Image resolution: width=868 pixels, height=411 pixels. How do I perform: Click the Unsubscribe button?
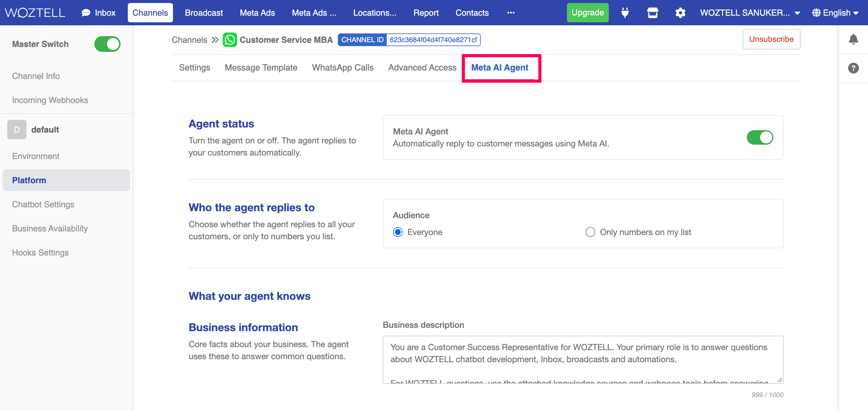coord(771,39)
